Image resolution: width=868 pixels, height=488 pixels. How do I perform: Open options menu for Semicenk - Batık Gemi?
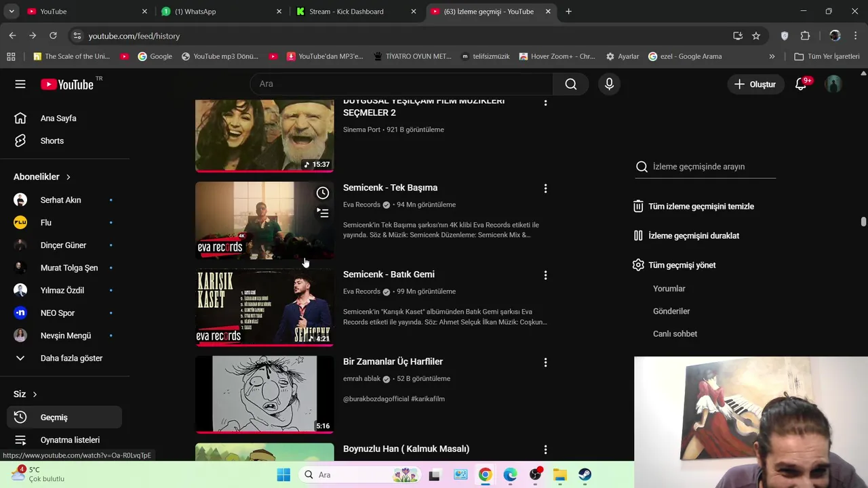[x=545, y=275]
